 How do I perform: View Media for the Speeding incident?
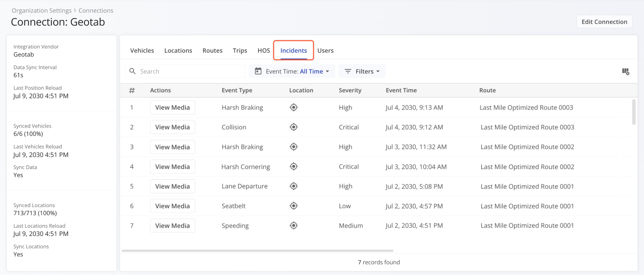click(x=172, y=226)
